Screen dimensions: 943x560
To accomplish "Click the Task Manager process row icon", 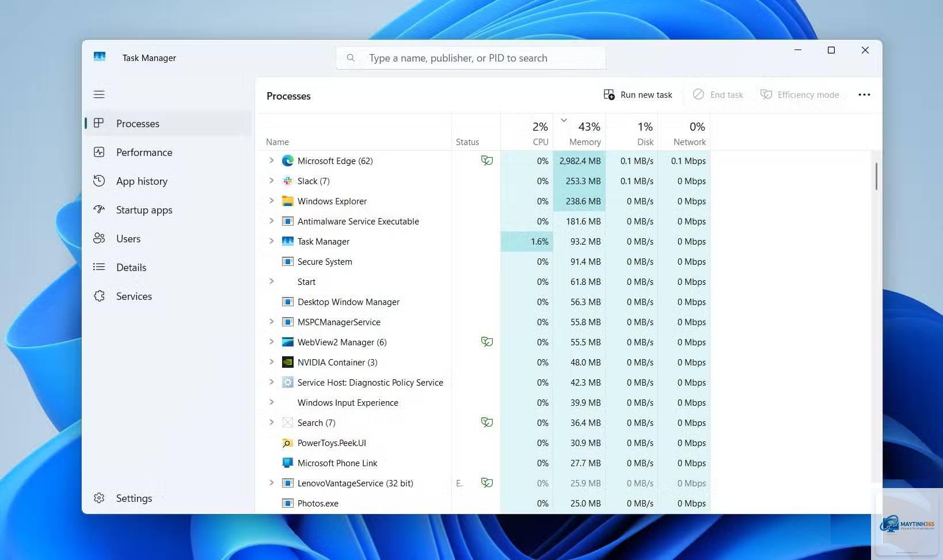I will tap(287, 241).
